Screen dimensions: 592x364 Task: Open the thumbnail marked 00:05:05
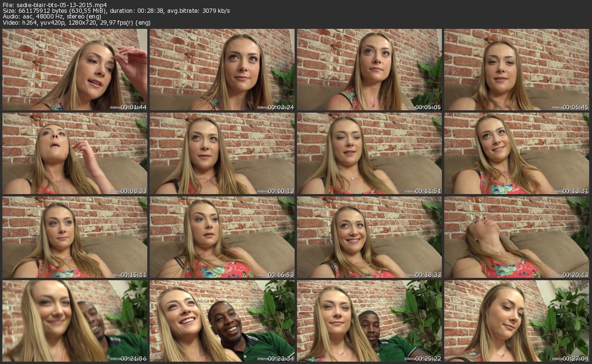coord(369,70)
